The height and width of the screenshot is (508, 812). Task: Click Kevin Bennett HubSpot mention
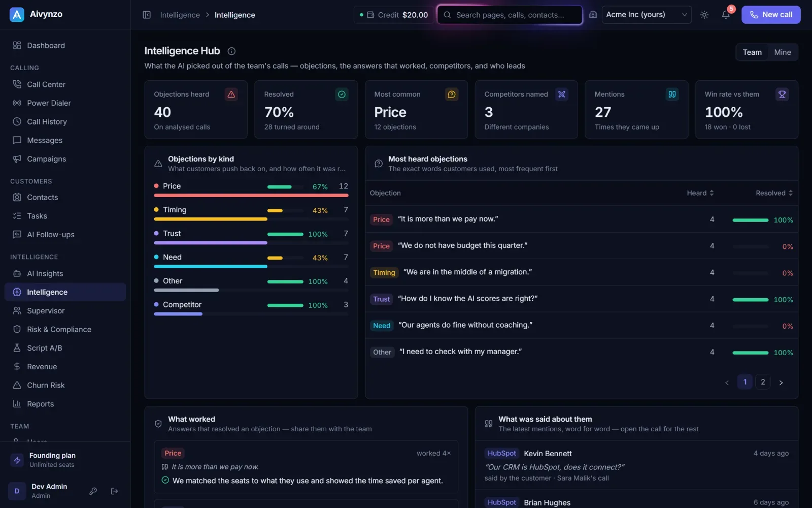(636, 465)
